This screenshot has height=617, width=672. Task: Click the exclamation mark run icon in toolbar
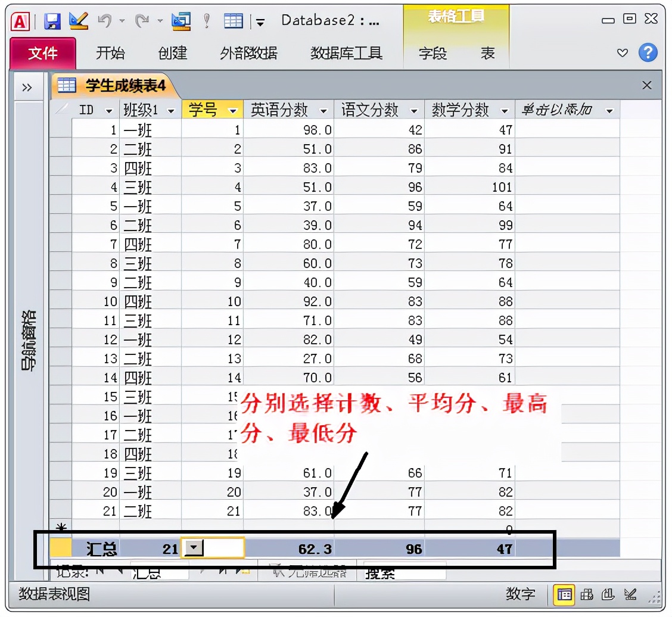coord(206,20)
